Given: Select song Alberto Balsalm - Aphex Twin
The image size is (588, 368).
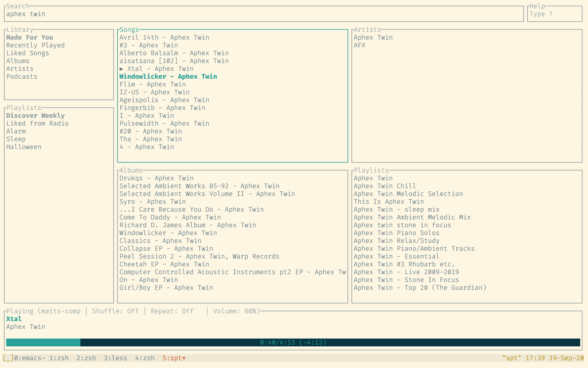Looking at the screenshot, I should pos(174,53).
